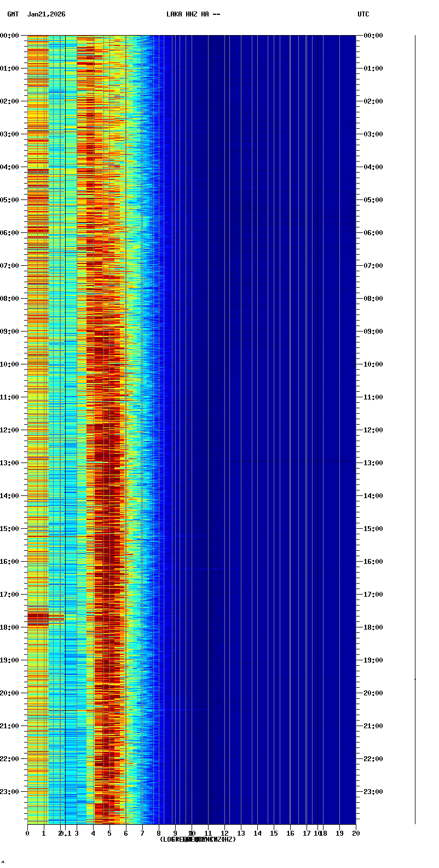The image size is (439, 868).
Task: Click 03:00 on the right UTC axis
Action: [373, 134]
